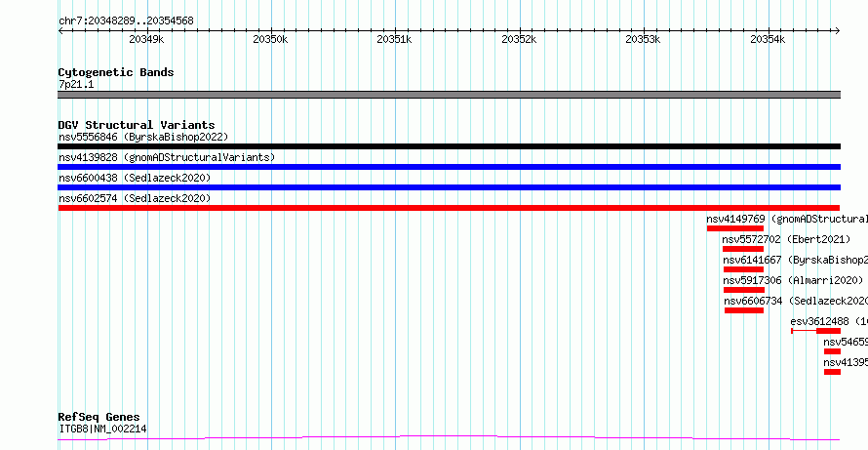This screenshot has width=868, height=450.
Task: Click the RefSeq Genes track title
Action: point(99,417)
